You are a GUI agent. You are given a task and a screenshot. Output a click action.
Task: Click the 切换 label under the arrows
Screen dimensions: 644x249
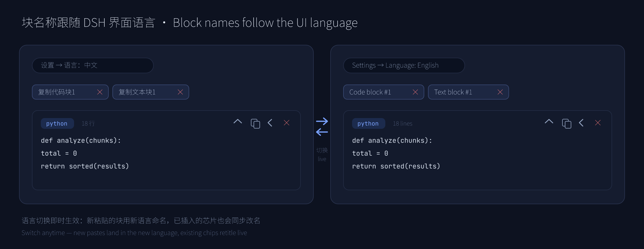322,150
